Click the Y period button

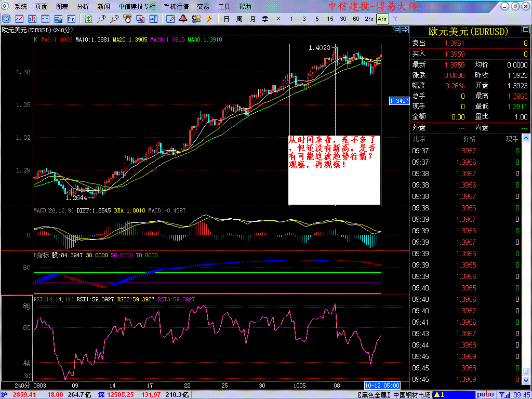(x=395, y=19)
